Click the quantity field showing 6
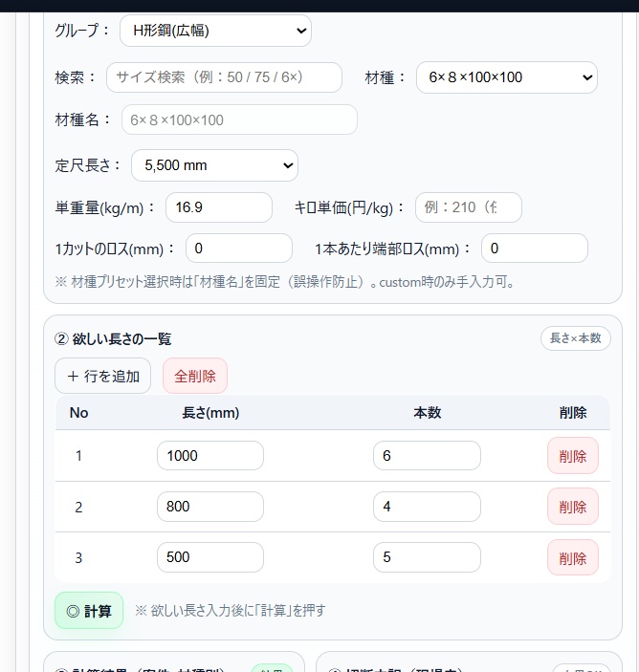 (427, 456)
